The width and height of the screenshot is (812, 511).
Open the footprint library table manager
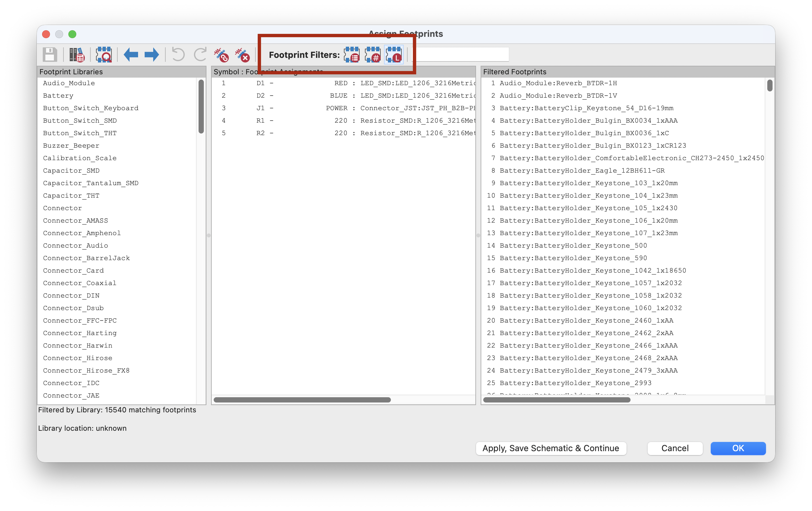tap(77, 55)
